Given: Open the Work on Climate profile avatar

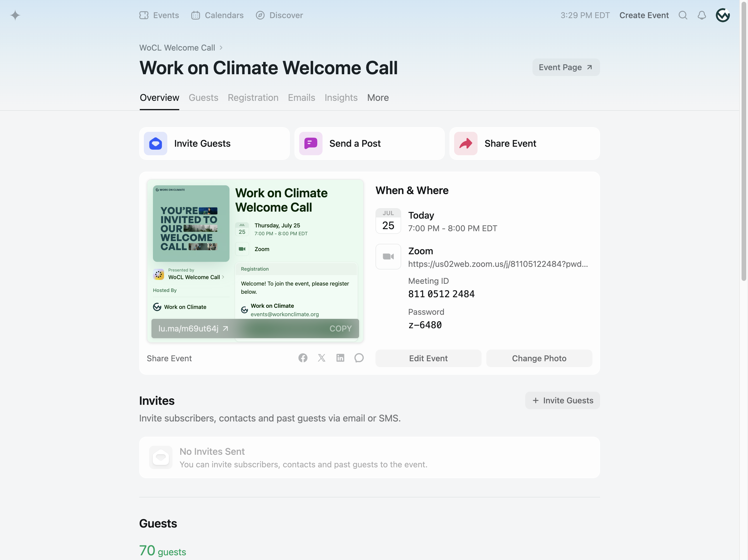Looking at the screenshot, I should coord(723,15).
